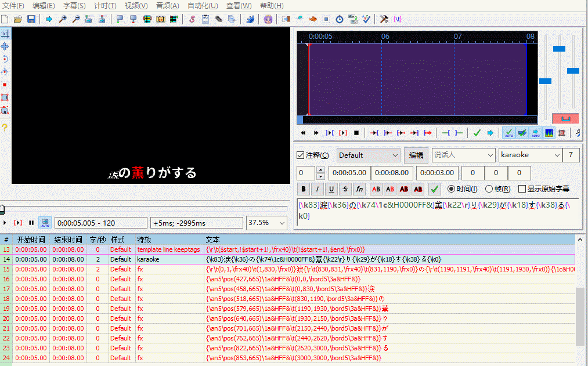Click the video seek bar slider handle
Viewport: 588px width, 366px height.
tap(2, 209)
